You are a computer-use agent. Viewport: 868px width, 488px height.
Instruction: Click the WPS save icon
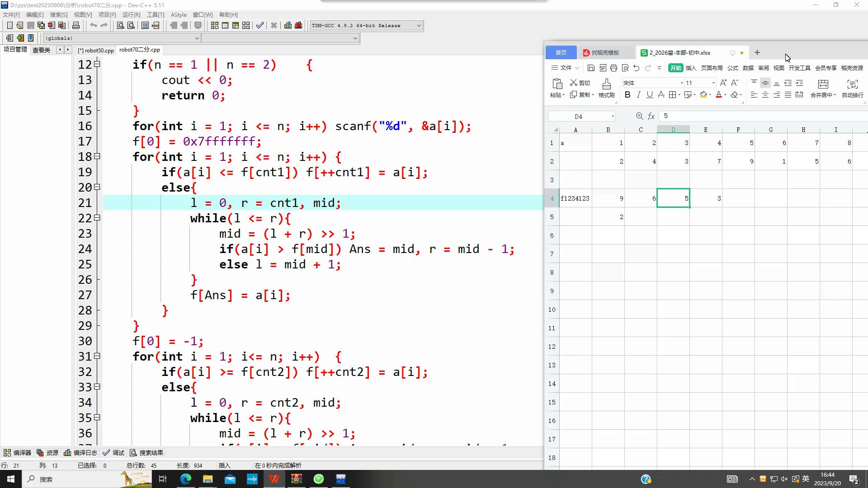point(591,68)
